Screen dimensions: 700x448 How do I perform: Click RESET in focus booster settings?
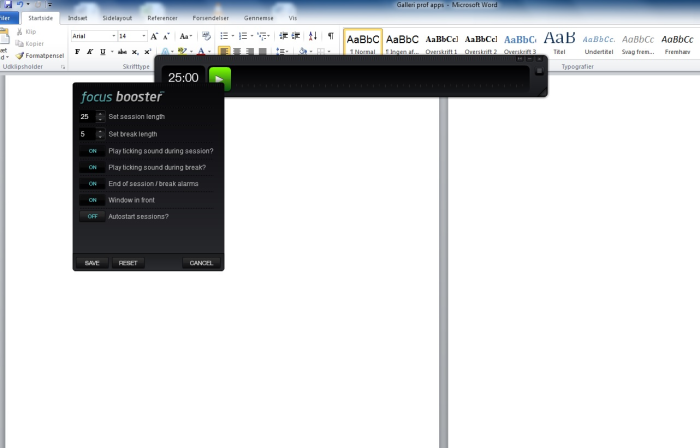[128, 263]
